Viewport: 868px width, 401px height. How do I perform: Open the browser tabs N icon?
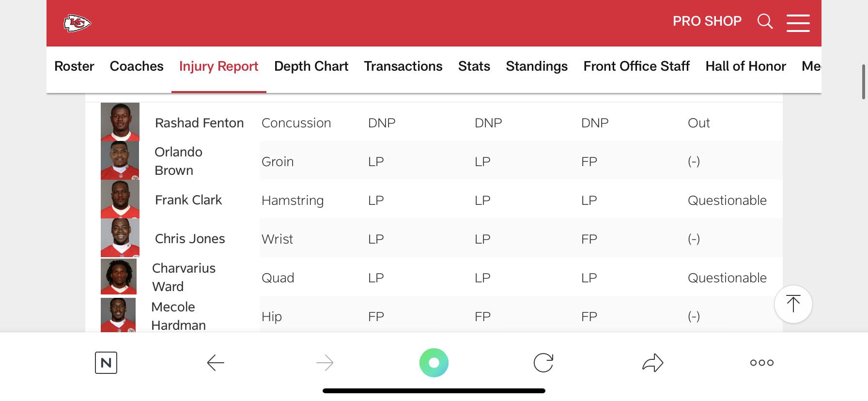point(106,363)
